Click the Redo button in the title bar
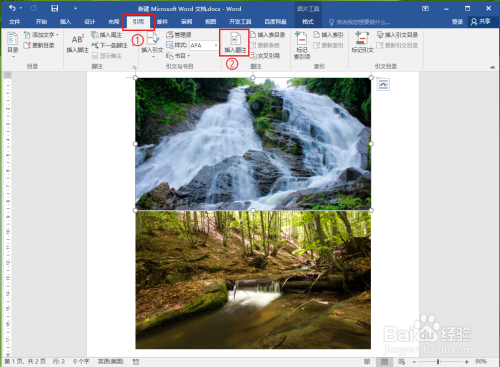Image resolution: width=500 pixels, height=367 pixels. pos(33,8)
